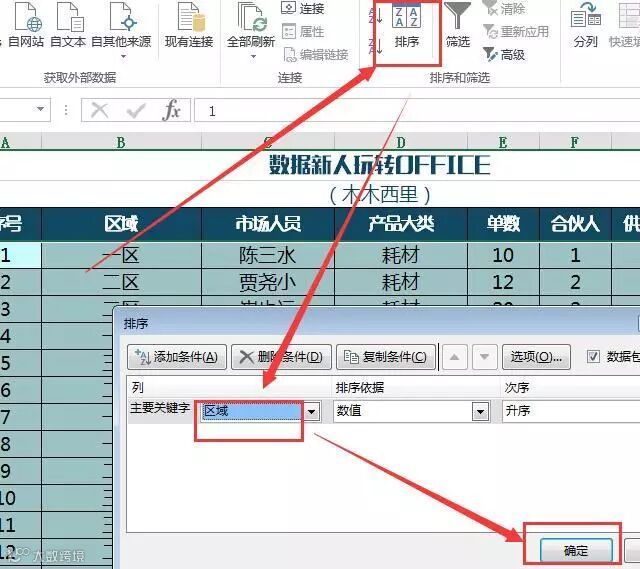Click the Options (选项) button
This screenshot has height=569, width=640.
point(536,357)
